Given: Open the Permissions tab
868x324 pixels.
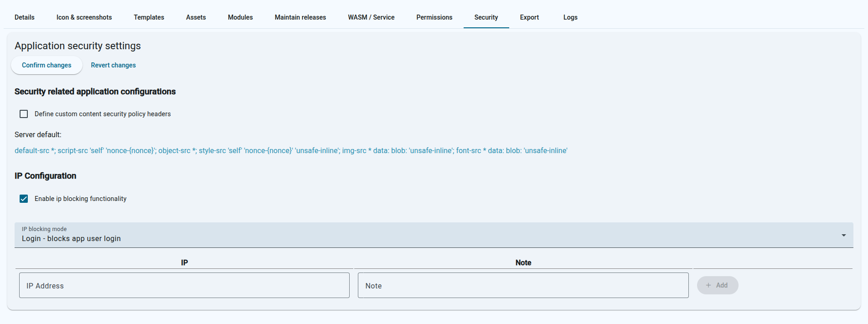Looking at the screenshot, I should [x=434, y=17].
